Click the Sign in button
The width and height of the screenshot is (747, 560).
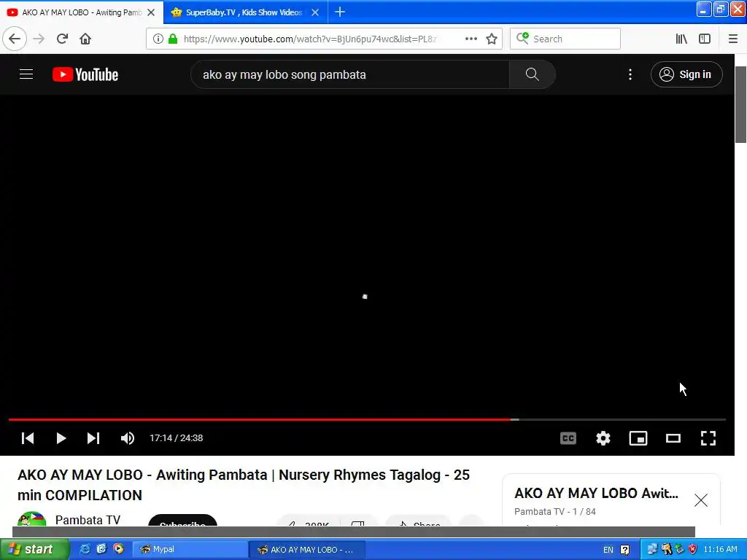(686, 74)
